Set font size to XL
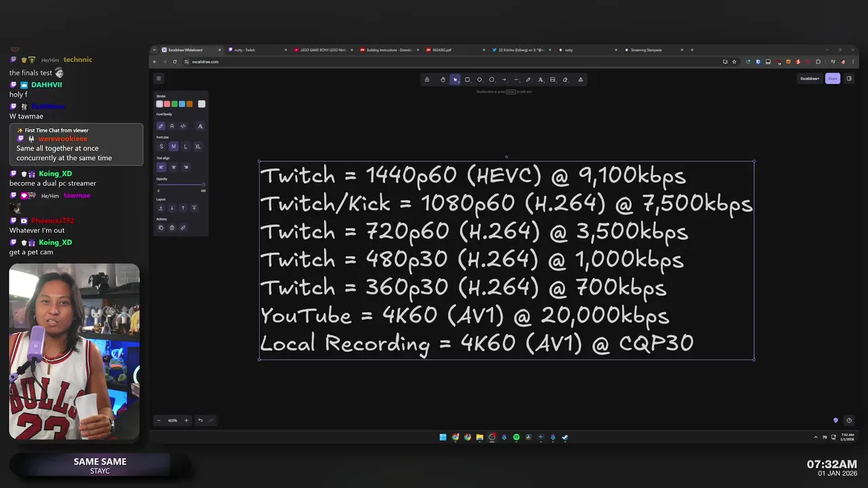 (197, 146)
